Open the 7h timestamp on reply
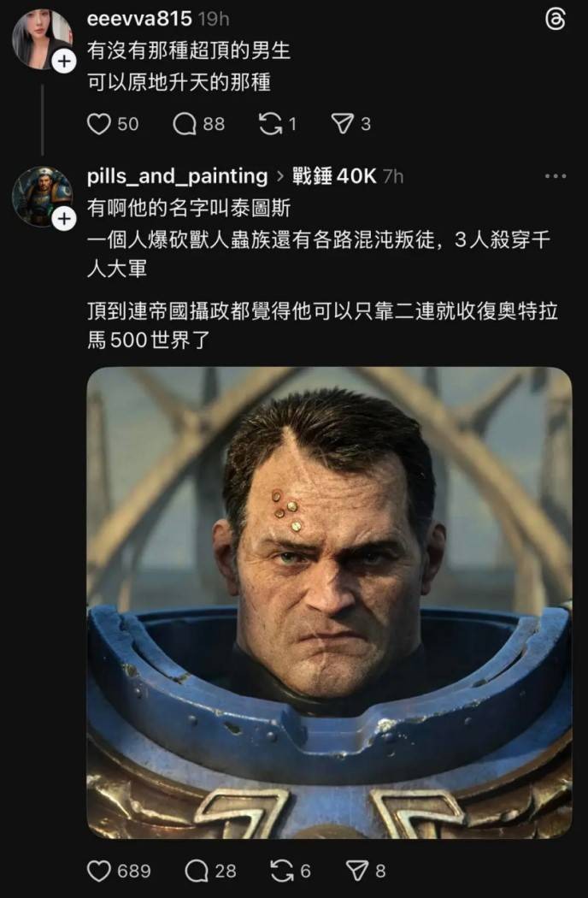This screenshot has width=588, height=898. tap(393, 176)
